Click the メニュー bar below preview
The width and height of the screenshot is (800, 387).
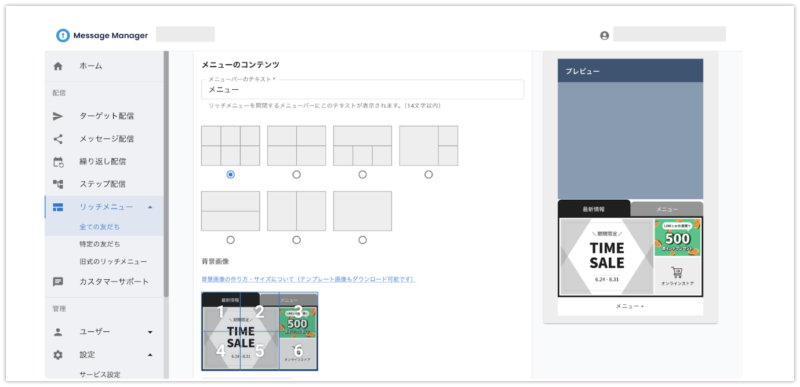pyautogui.click(x=630, y=306)
